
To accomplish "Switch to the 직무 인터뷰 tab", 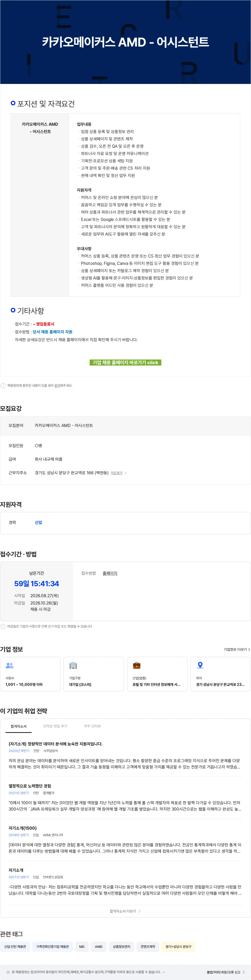I will [x=92, y=726].
